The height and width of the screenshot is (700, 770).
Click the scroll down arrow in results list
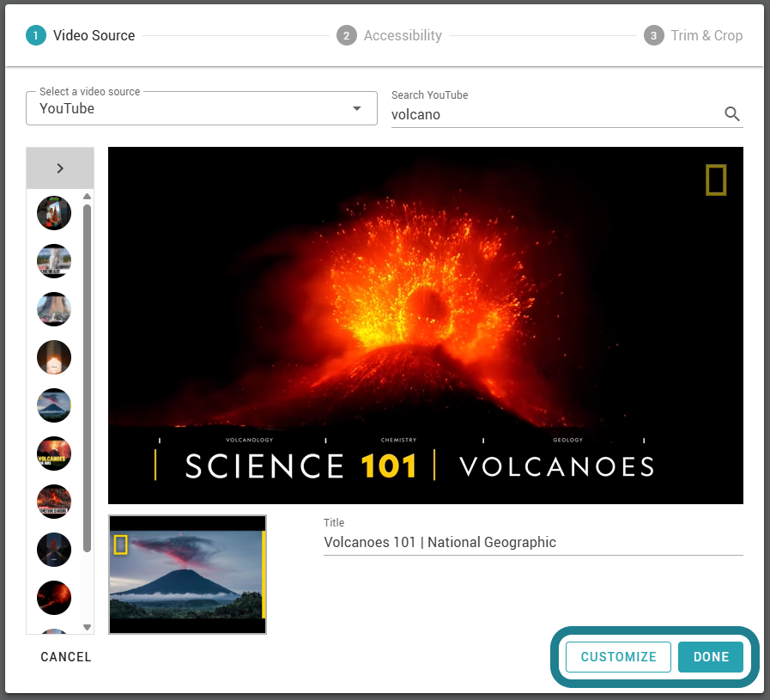tap(87, 627)
